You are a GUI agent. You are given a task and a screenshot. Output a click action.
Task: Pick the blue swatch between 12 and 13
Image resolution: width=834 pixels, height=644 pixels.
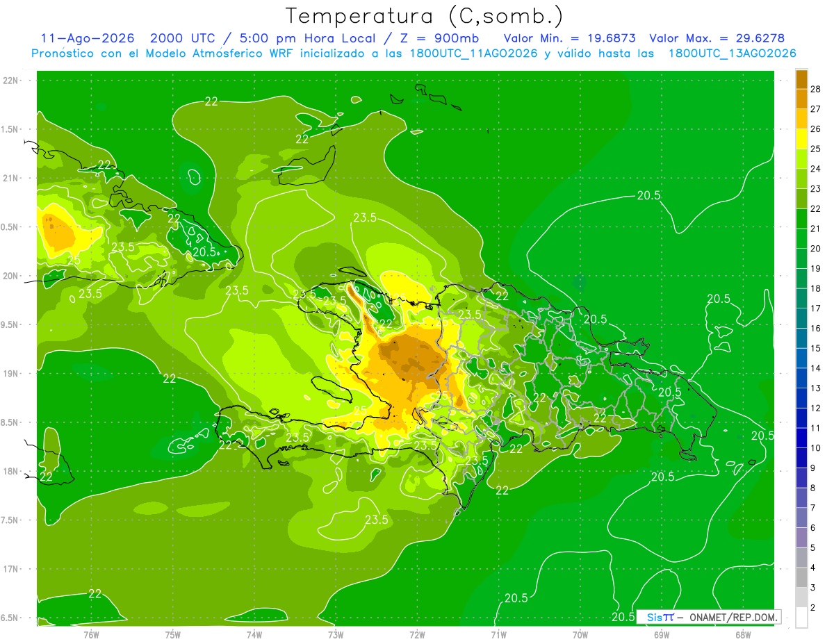point(801,398)
